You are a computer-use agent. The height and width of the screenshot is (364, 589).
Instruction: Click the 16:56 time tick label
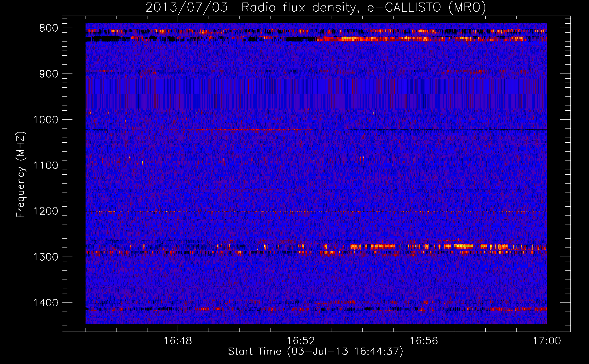pos(424,341)
